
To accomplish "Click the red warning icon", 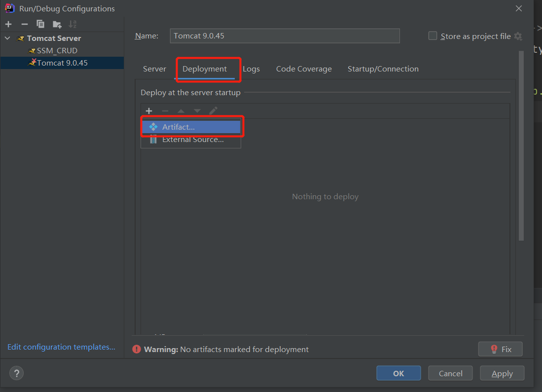I will coord(137,349).
